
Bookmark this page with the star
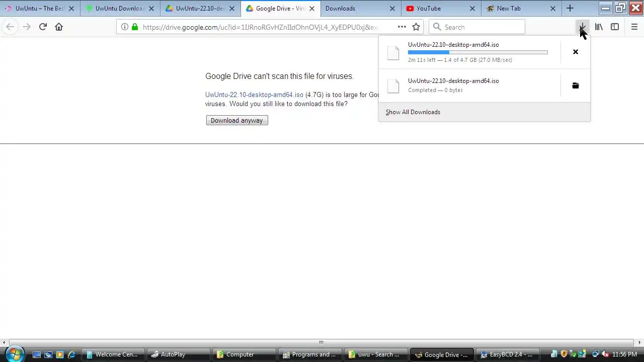click(x=416, y=27)
